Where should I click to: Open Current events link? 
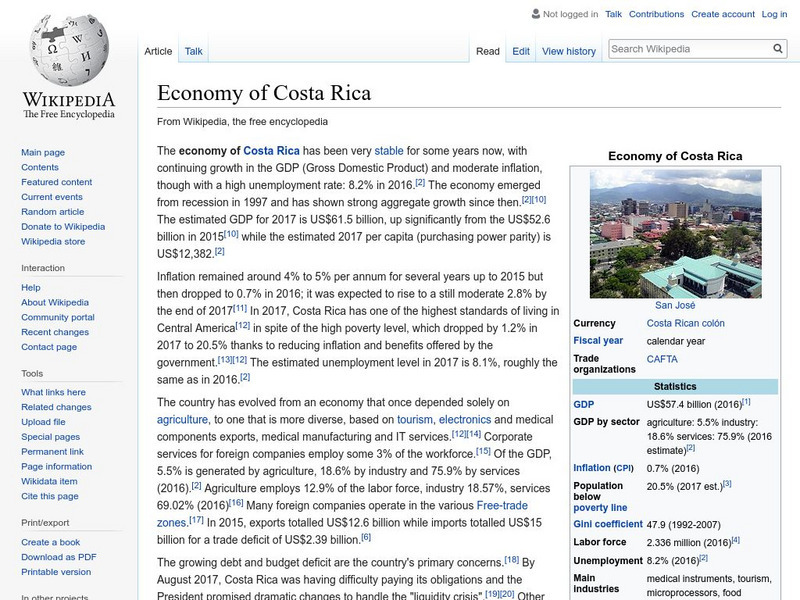pyautogui.click(x=52, y=196)
